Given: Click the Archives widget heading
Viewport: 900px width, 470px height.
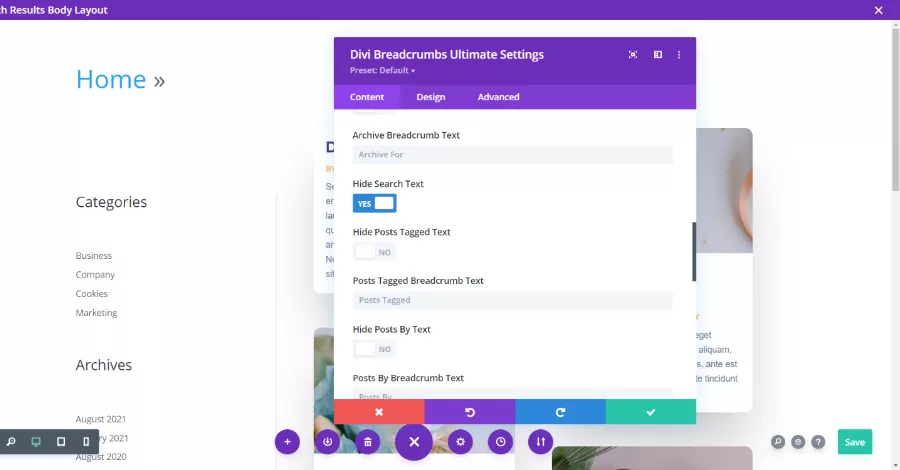Looking at the screenshot, I should point(104,365).
